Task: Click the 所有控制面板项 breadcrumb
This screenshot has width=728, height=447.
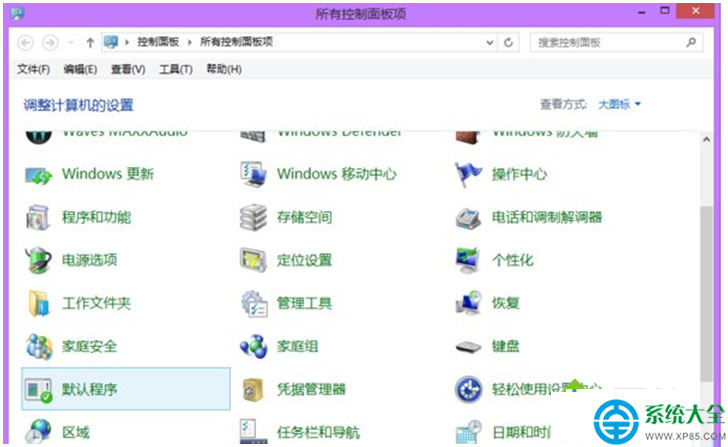Action: tap(236, 42)
